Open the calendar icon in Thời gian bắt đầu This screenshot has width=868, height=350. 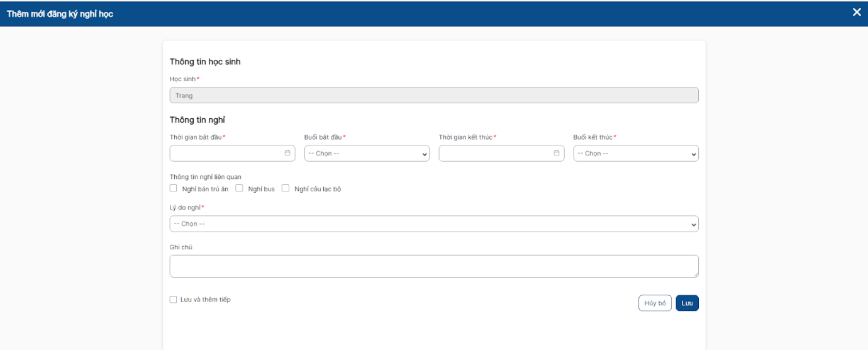click(x=287, y=153)
